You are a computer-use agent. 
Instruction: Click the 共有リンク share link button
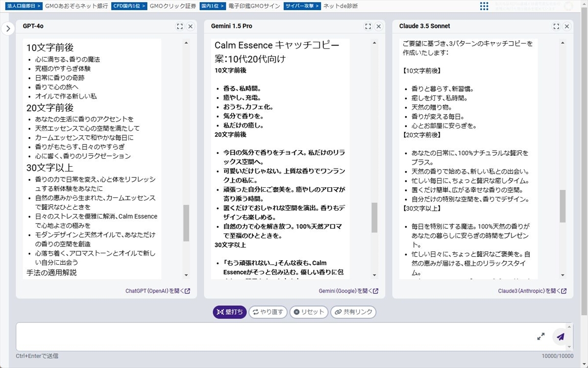pos(353,312)
